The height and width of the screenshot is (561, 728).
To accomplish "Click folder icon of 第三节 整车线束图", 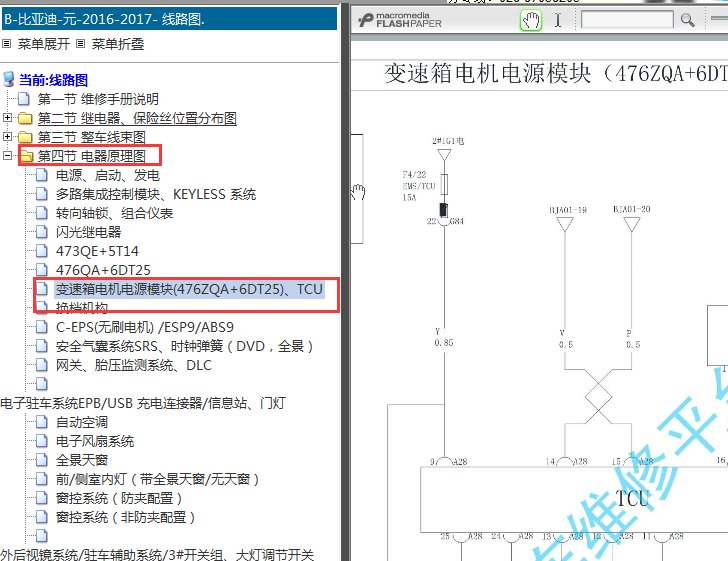I will 25,137.
